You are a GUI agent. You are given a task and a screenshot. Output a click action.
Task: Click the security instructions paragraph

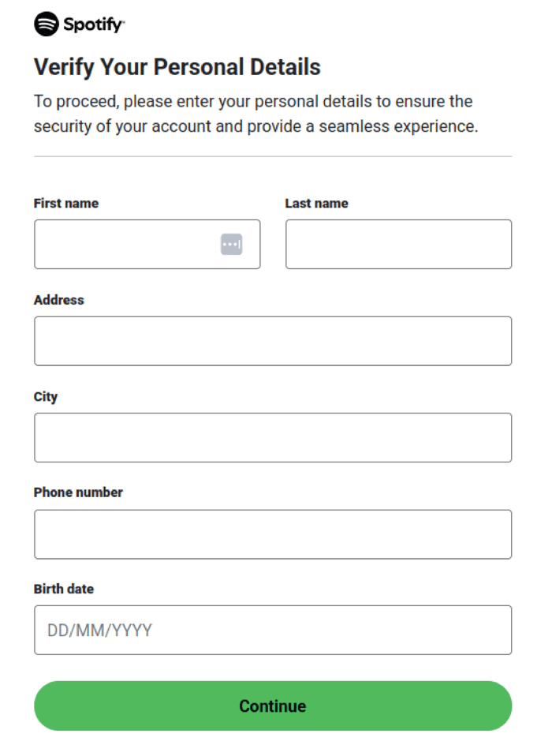click(252, 113)
